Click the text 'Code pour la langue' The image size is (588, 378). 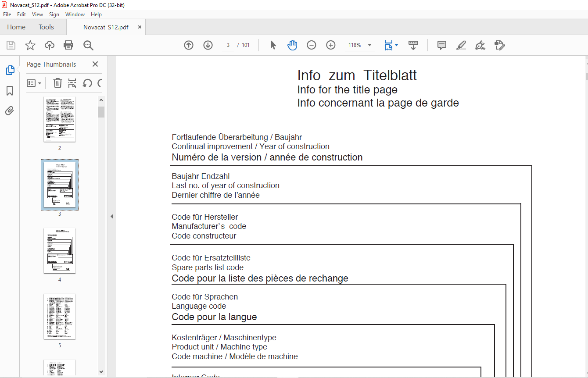click(x=214, y=317)
